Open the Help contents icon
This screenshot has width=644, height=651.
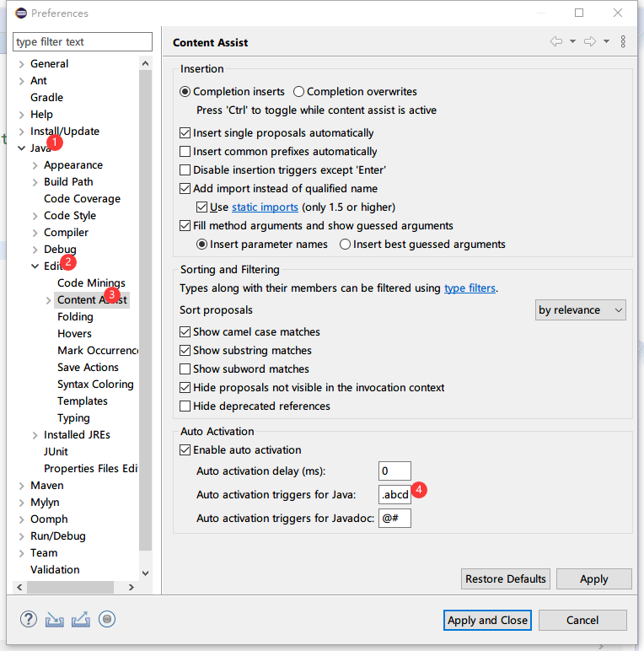click(x=29, y=619)
